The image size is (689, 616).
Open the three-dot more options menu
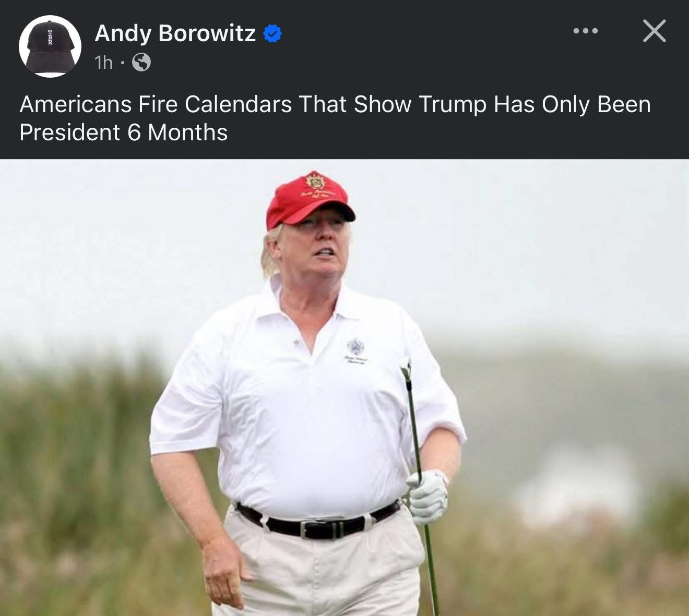[x=585, y=31]
